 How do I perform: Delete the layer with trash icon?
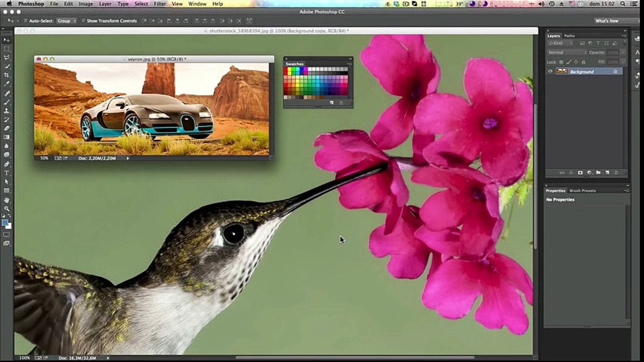tap(616, 172)
